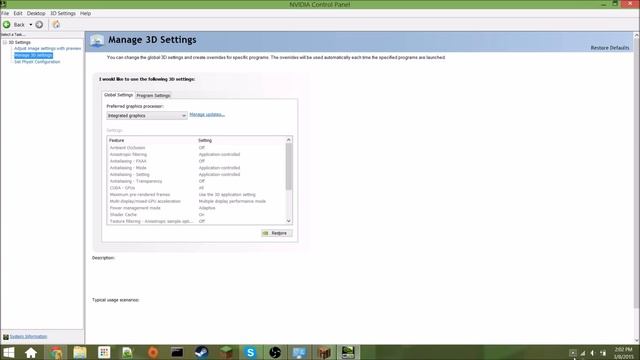Open the Minecraft grass block taskbar icon
640x360 pixels.
226,353
